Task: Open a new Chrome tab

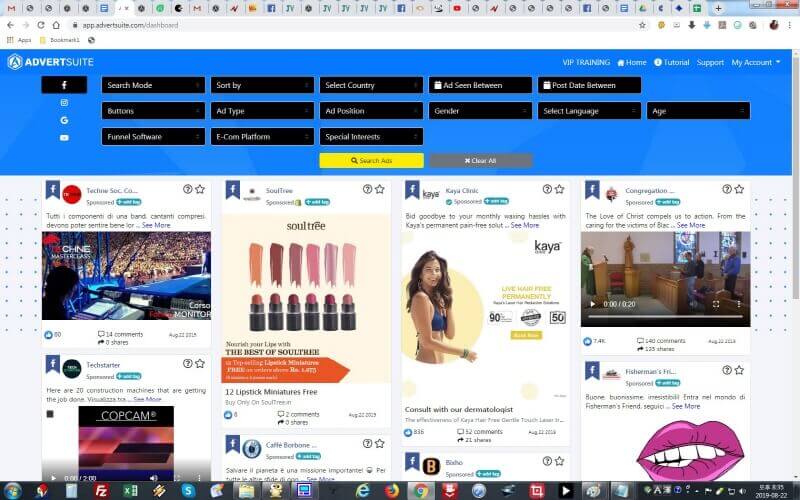Action: click(x=718, y=8)
